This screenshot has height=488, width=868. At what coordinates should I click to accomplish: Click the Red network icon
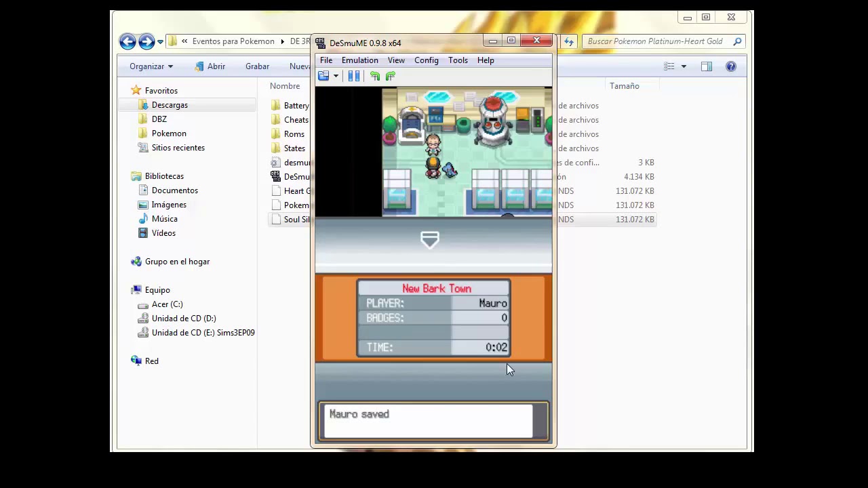click(136, 361)
